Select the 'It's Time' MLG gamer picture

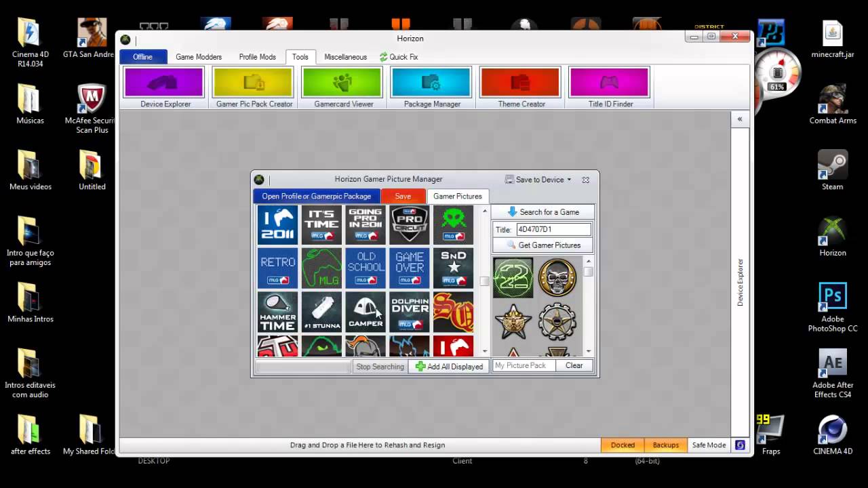click(321, 225)
